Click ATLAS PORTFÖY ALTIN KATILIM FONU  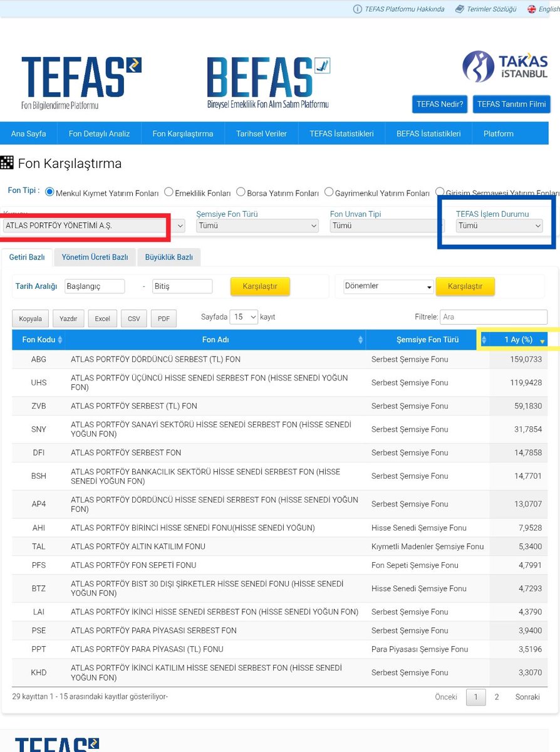138,546
